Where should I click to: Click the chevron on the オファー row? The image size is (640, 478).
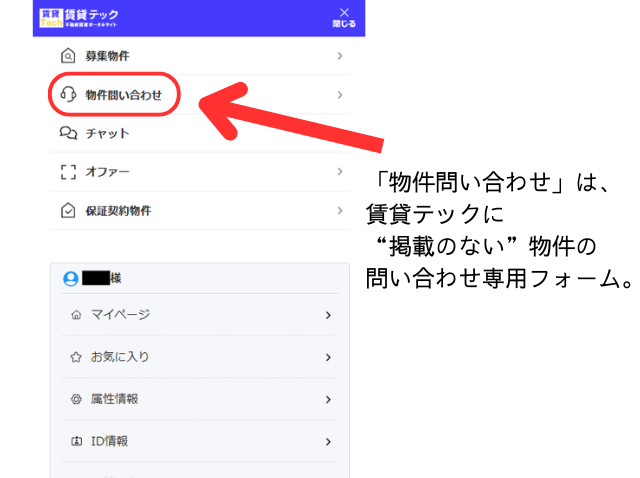point(340,171)
